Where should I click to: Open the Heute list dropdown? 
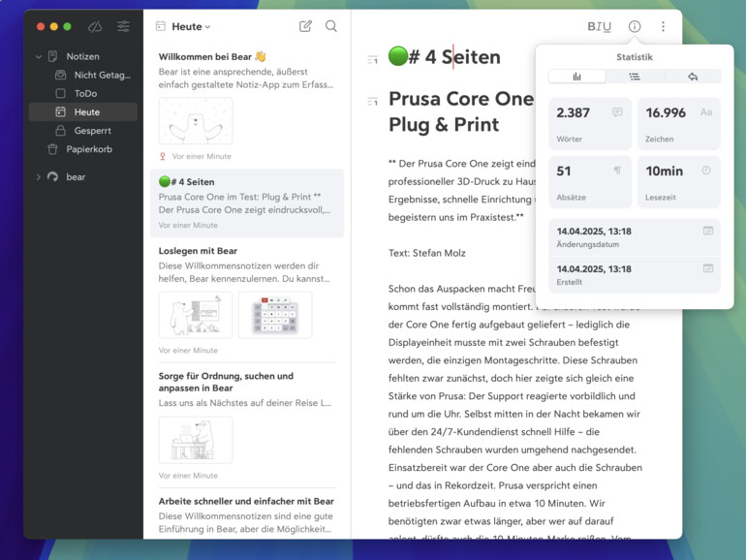191,27
